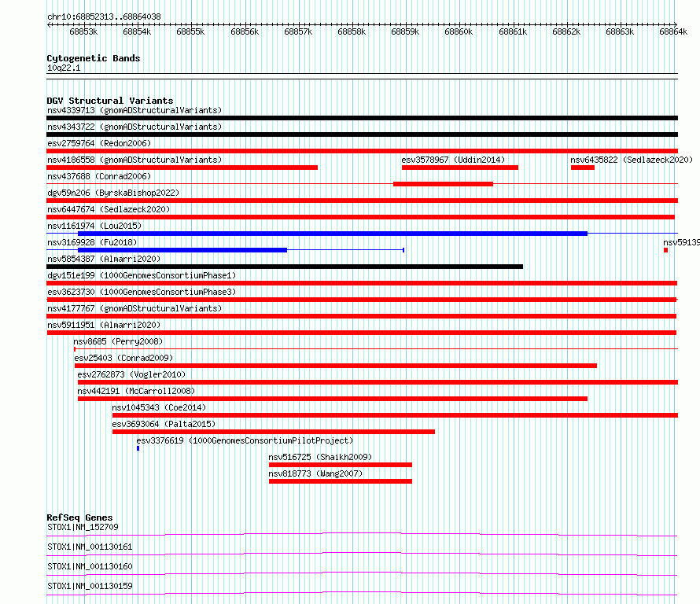Screen dimensions: 700x604
Task: Open the nsv5854387 (Almarri2020) black bar
Action: [285, 267]
